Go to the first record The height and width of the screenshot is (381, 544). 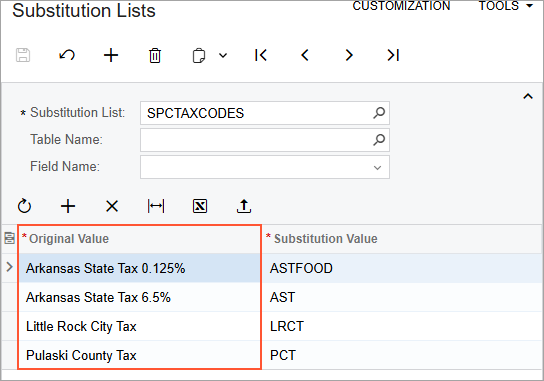(261, 55)
